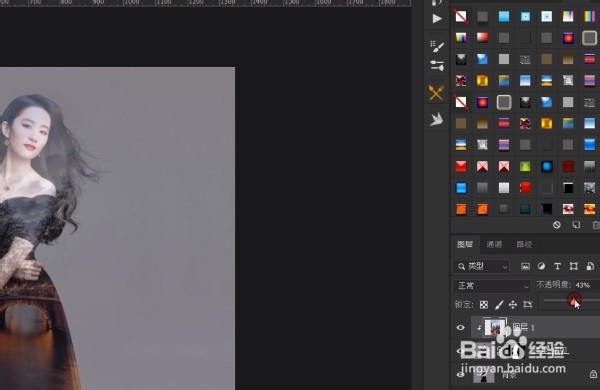Hide the 背景 layer via eye icon

click(x=461, y=375)
